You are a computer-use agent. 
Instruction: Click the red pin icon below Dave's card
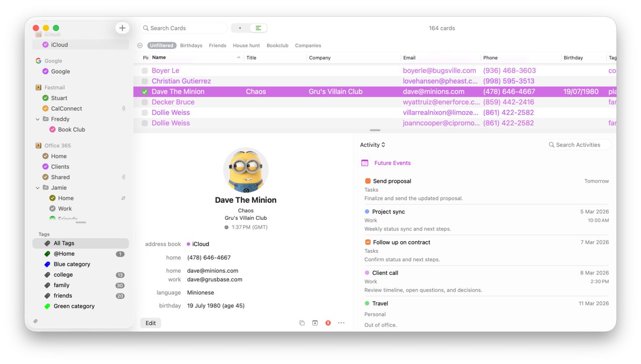328,322
